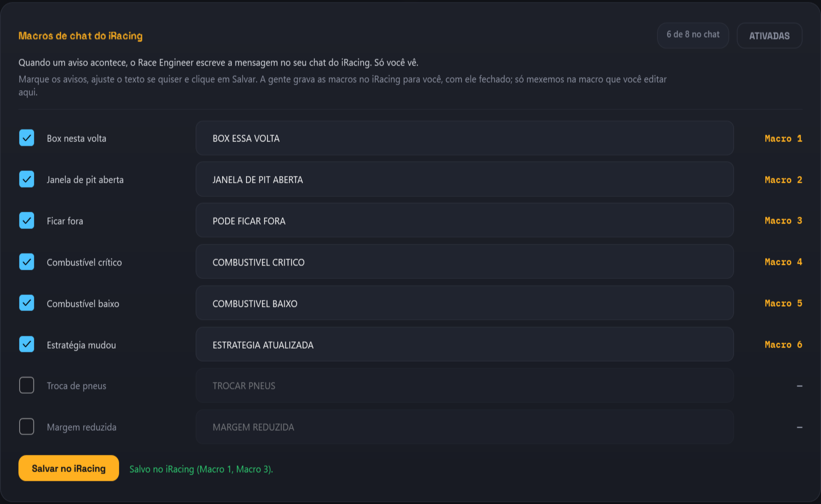The height and width of the screenshot is (504, 821).
Task: Click the Combustível baixo label
Action: 83,303
